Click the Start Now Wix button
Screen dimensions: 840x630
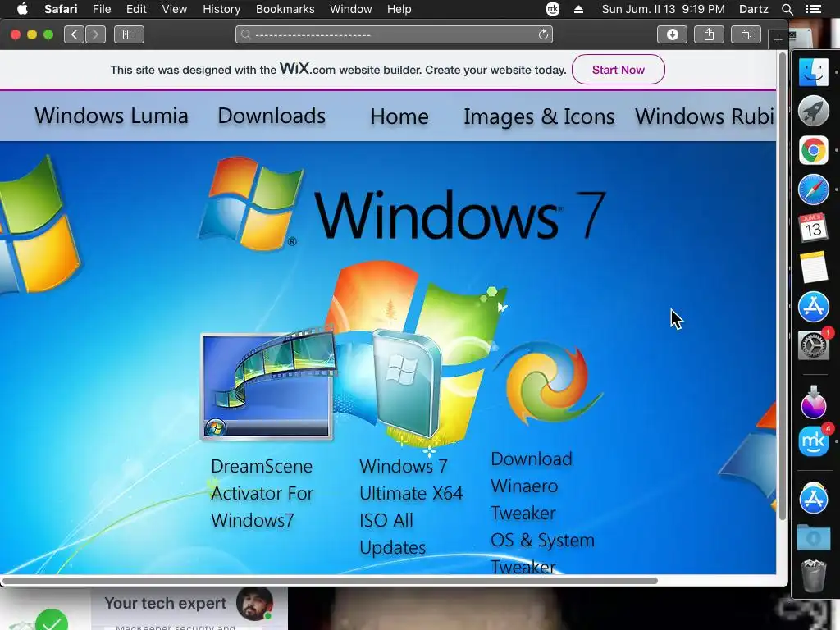[x=619, y=70]
